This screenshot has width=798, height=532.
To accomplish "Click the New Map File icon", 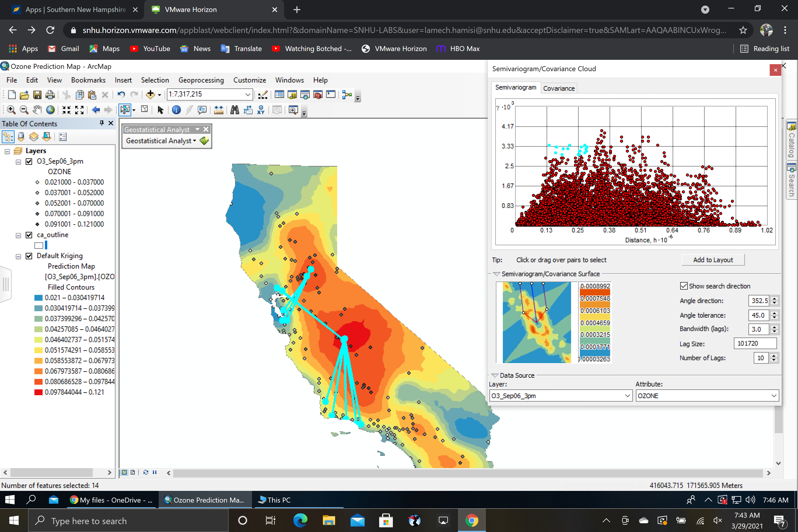I will pyautogui.click(x=12, y=95).
